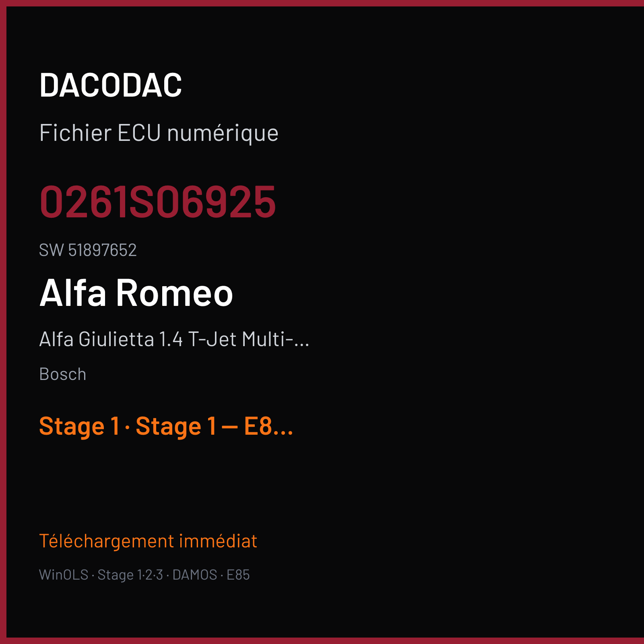Select WinOLS in the footer line
The width and height of the screenshot is (644, 644).
pos(64,575)
